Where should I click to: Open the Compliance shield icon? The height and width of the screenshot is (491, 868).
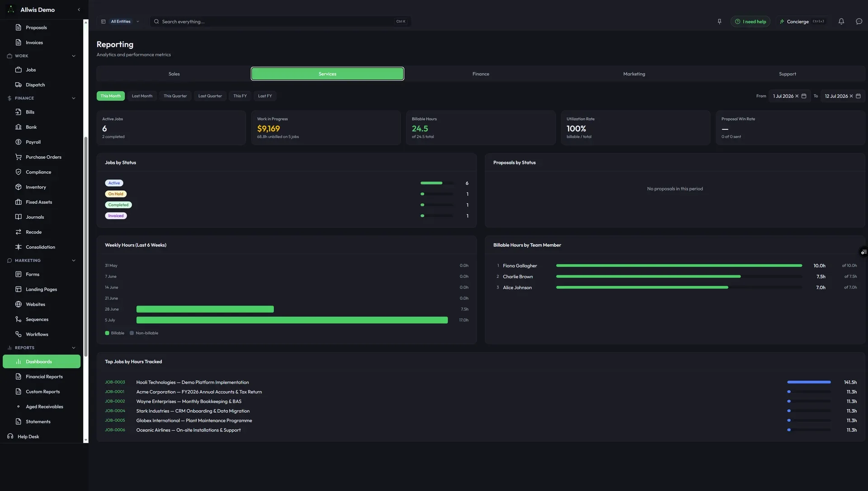click(x=19, y=172)
